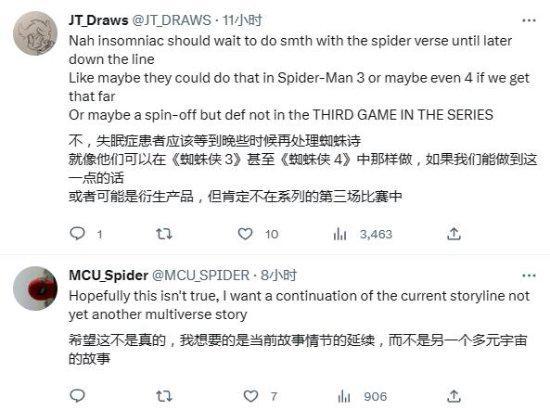Open more options on JT_Draws tweet
The image size is (550, 410).
[x=529, y=20]
